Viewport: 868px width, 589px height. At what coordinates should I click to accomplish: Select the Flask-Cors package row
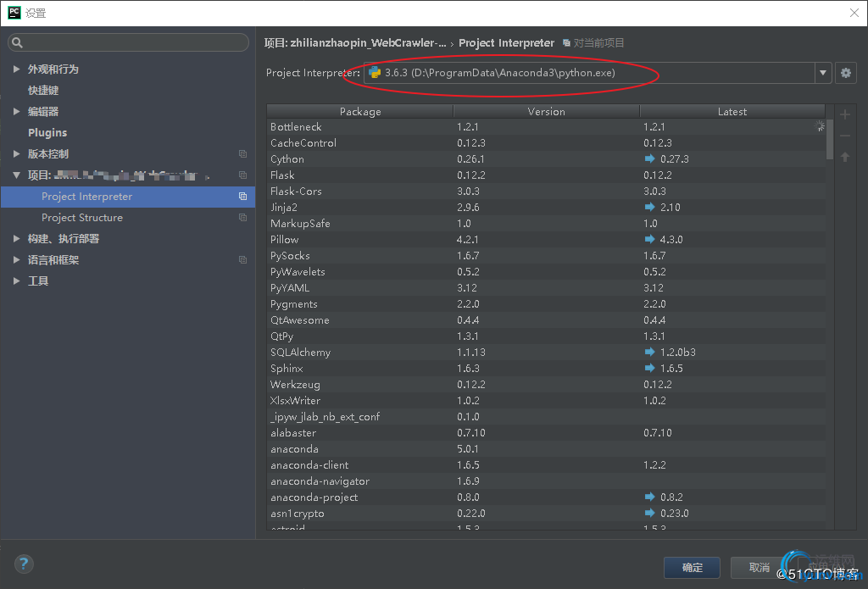(546, 191)
